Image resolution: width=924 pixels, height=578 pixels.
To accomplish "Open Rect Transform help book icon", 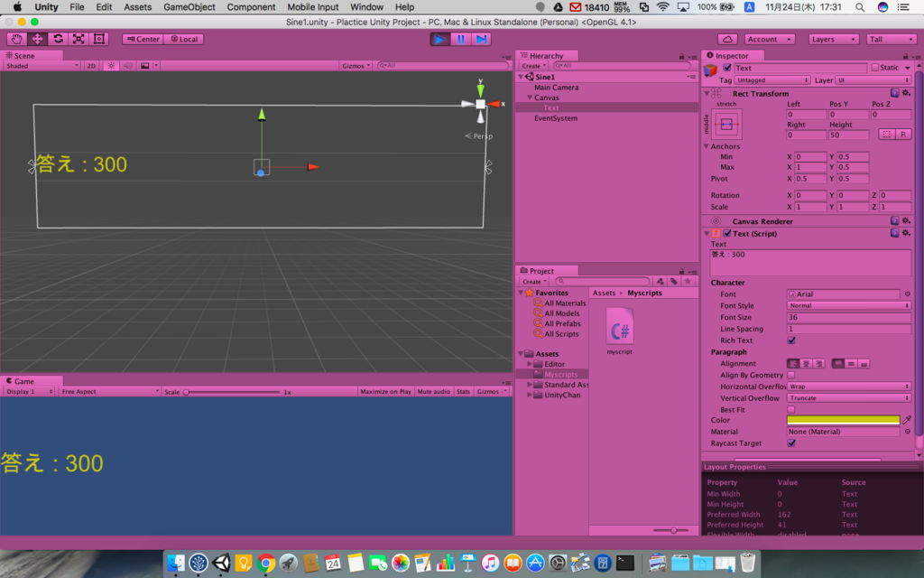I will tap(894, 93).
